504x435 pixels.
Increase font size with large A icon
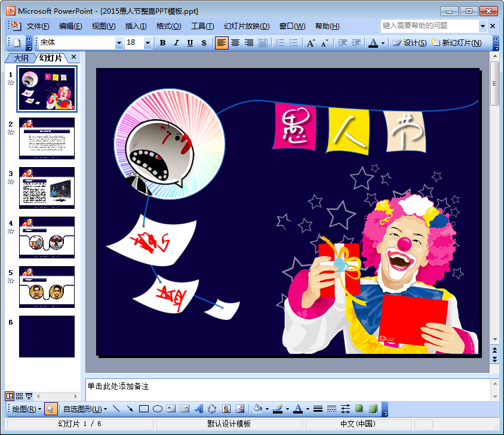pyautogui.click(x=311, y=43)
